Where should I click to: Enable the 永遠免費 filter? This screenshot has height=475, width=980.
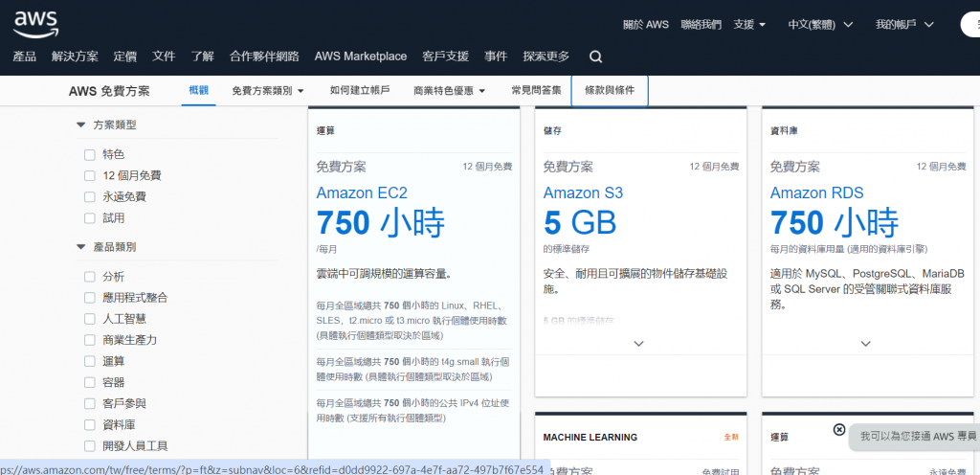click(x=90, y=197)
